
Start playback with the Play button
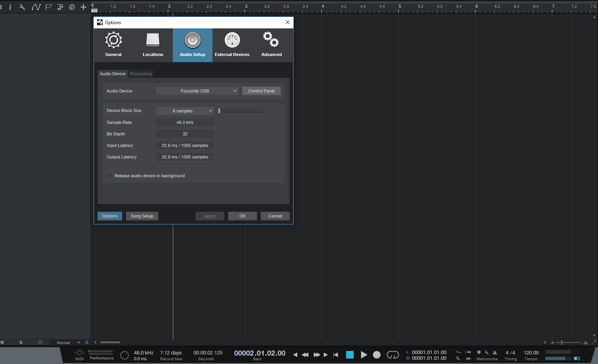click(x=364, y=355)
